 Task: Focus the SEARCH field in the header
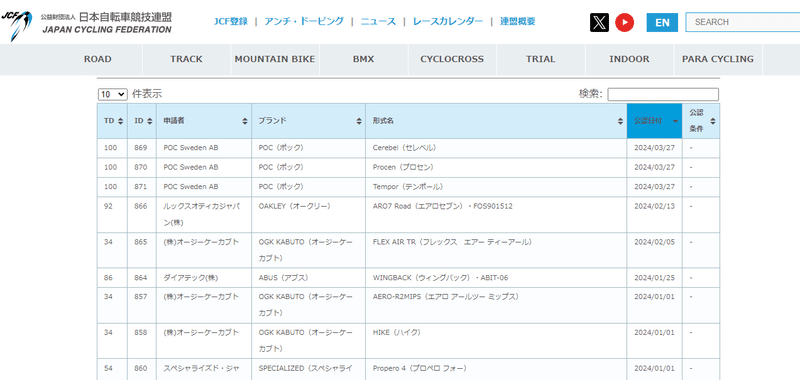tap(742, 22)
